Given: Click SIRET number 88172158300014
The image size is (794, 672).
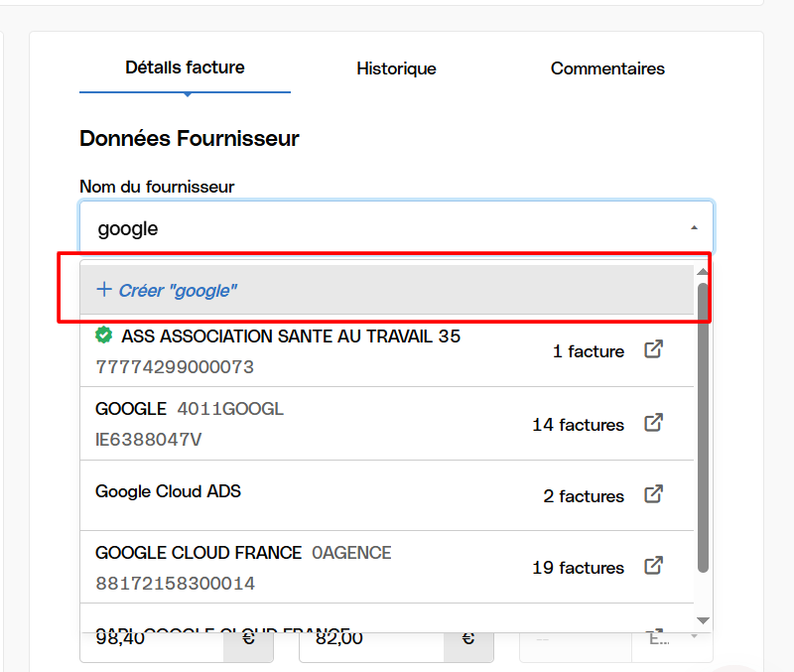Looking at the screenshot, I should pos(176,583).
